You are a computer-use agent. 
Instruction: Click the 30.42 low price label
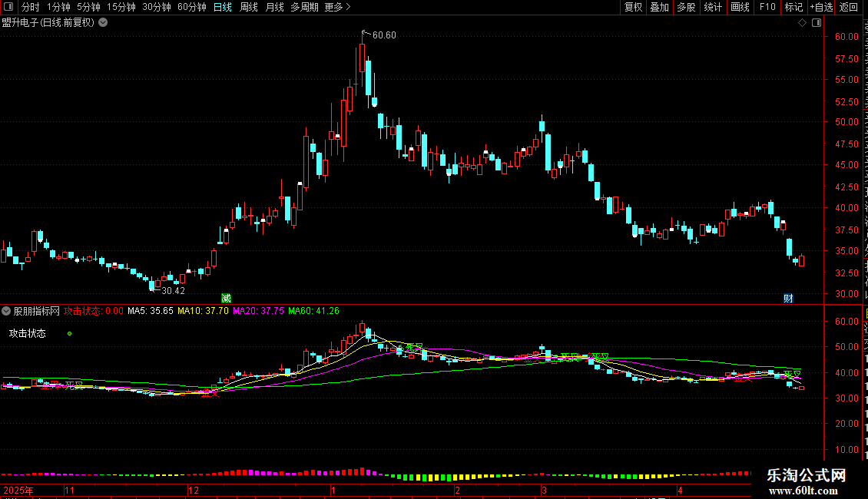(174, 290)
